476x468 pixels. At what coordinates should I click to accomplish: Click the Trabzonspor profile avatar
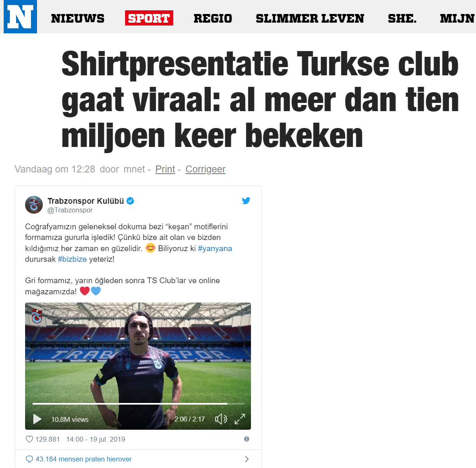(34, 205)
